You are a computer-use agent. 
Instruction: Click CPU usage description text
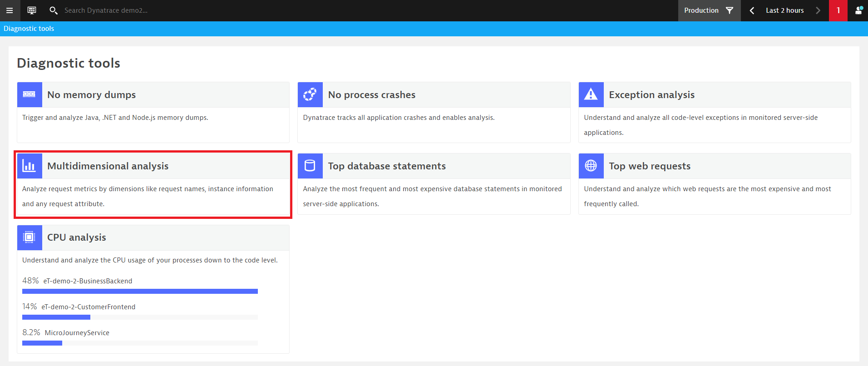tap(150, 260)
